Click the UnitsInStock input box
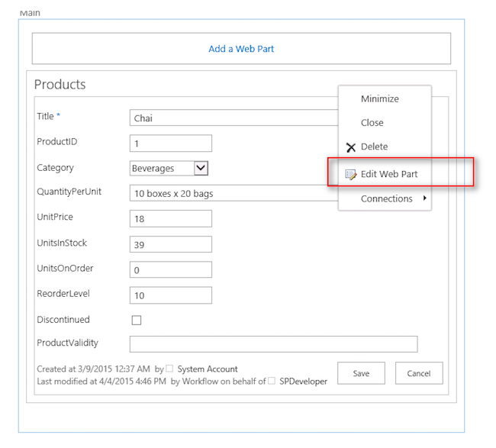This screenshot has width=496, height=448. tap(171, 244)
